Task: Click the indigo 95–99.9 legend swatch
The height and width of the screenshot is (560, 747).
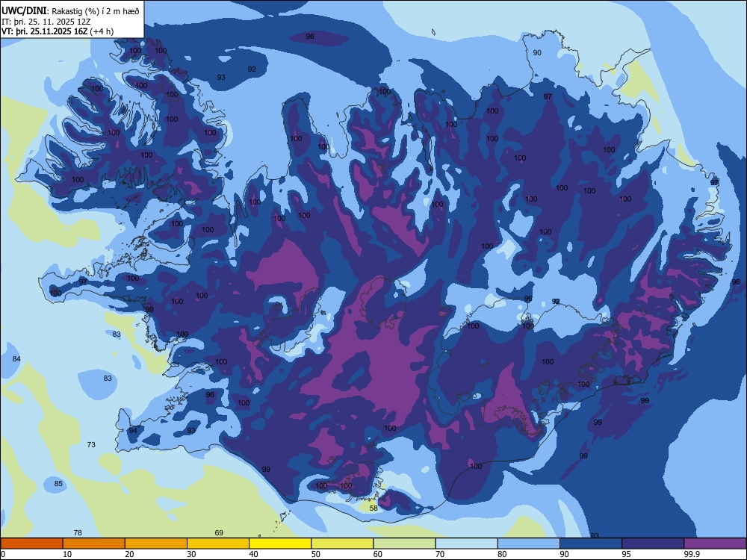Action: click(653, 544)
